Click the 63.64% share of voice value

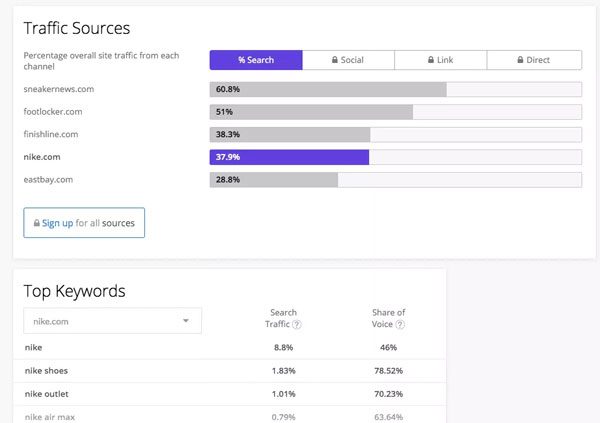tap(388, 417)
